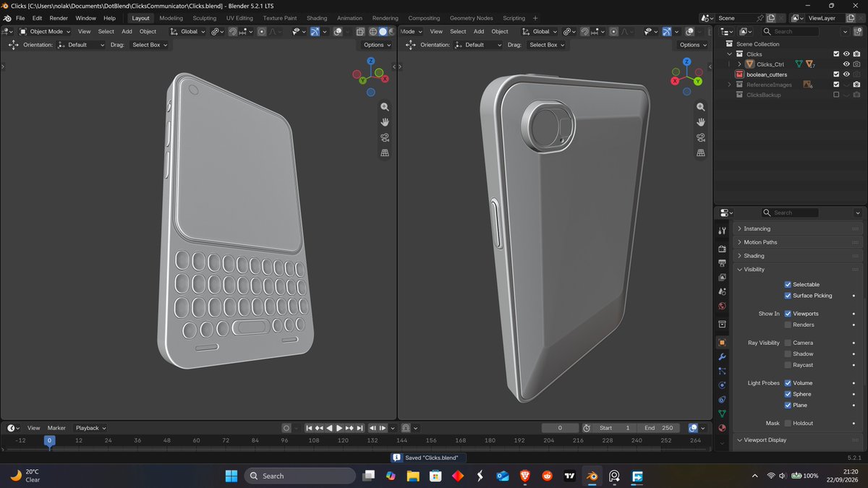Jump to the timeline start frame
The image size is (868, 488).
coord(309,428)
